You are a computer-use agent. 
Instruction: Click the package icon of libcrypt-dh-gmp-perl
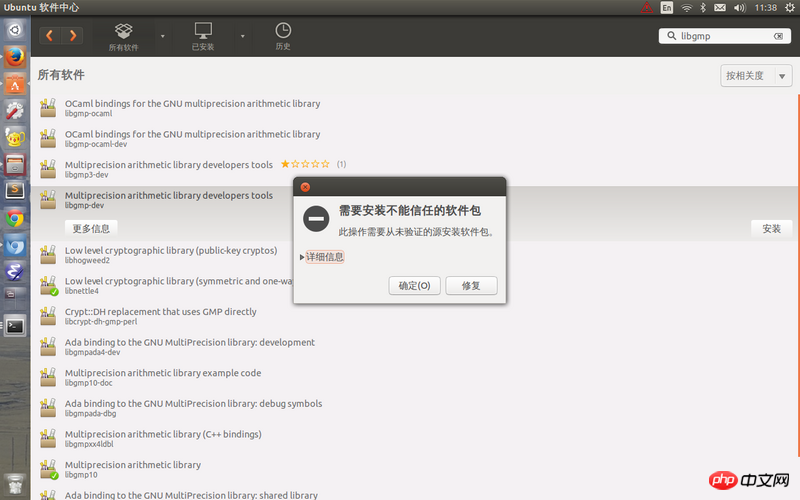pos(48,316)
